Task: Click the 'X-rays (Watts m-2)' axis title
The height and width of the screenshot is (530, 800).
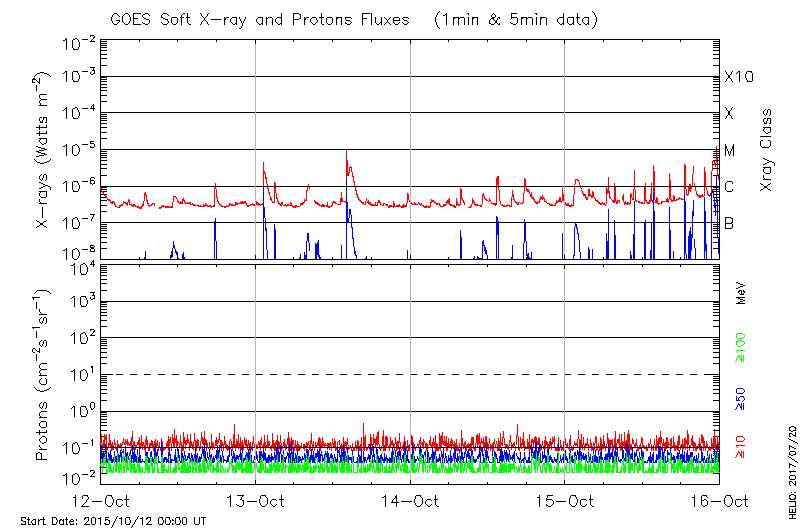Action: [x=43, y=150]
